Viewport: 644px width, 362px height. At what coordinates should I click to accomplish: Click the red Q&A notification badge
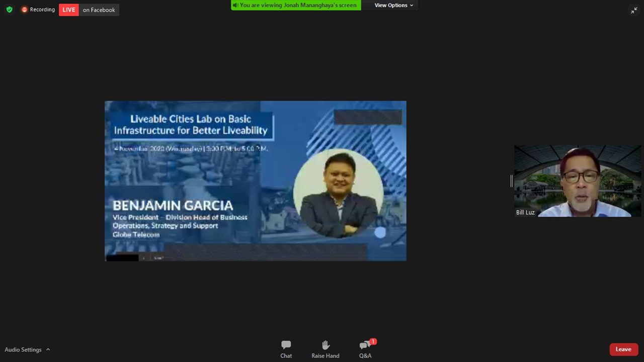(373, 342)
